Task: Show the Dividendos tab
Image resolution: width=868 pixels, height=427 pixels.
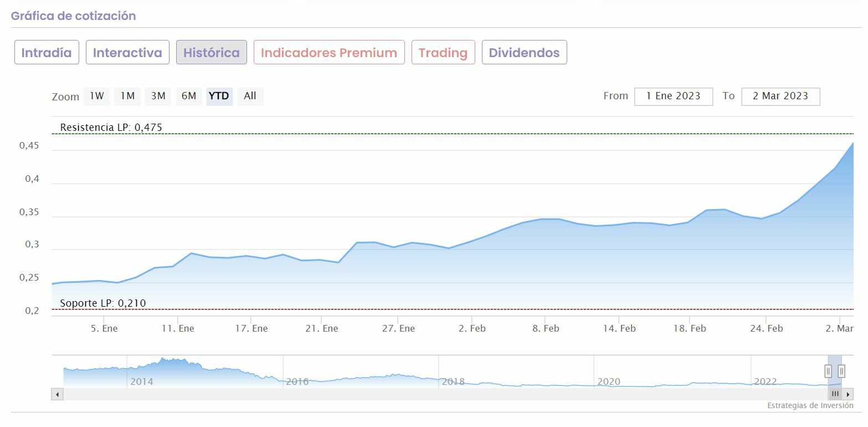Action: [x=524, y=53]
